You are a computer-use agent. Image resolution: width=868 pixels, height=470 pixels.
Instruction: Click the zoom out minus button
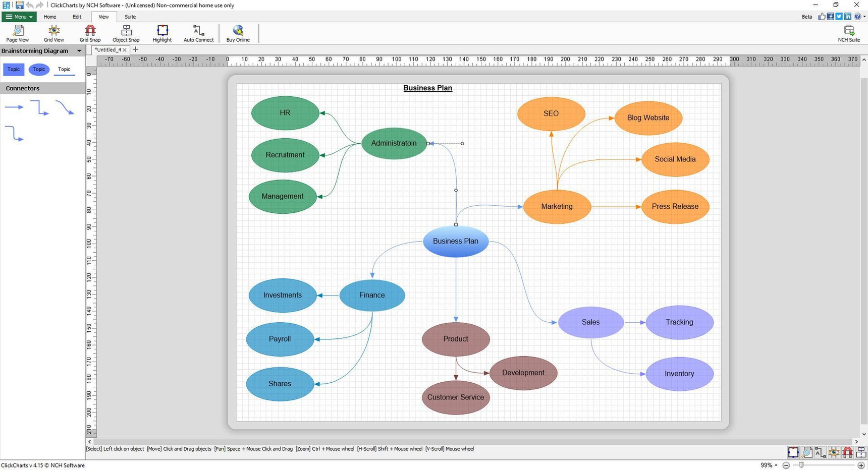click(786, 465)
